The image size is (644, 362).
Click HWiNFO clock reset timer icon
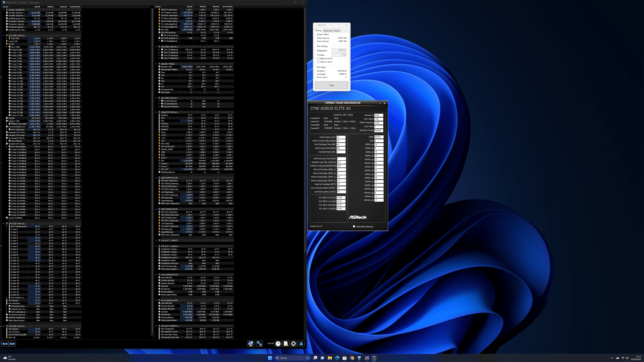278,344
